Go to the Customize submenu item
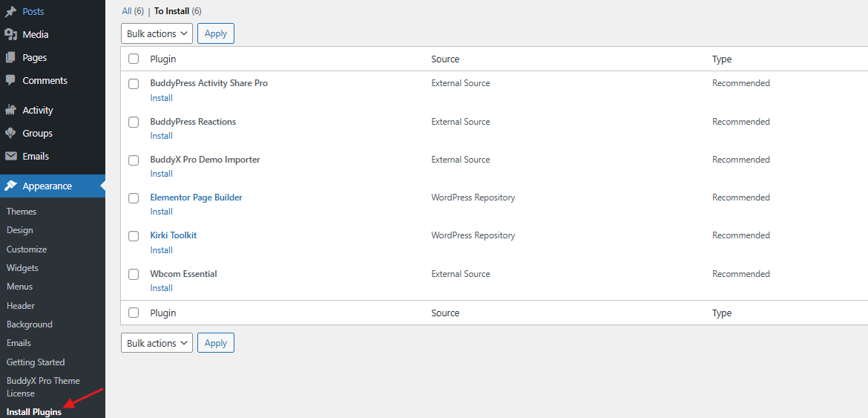 (27, 249)
